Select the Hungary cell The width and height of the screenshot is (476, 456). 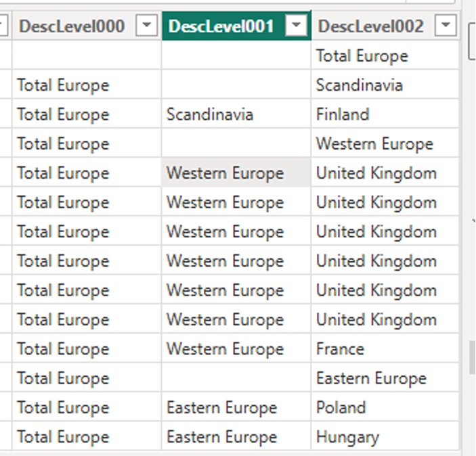(385, 437)
